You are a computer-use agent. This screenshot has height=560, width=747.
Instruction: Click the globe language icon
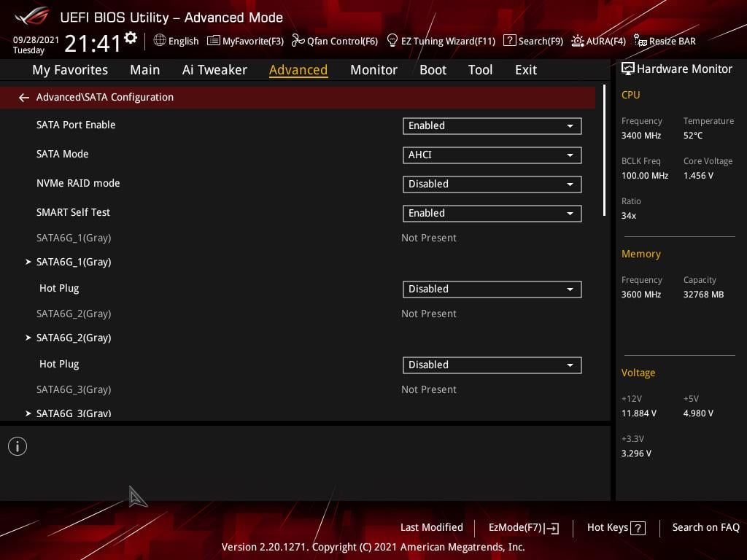(x=160, y=41)
